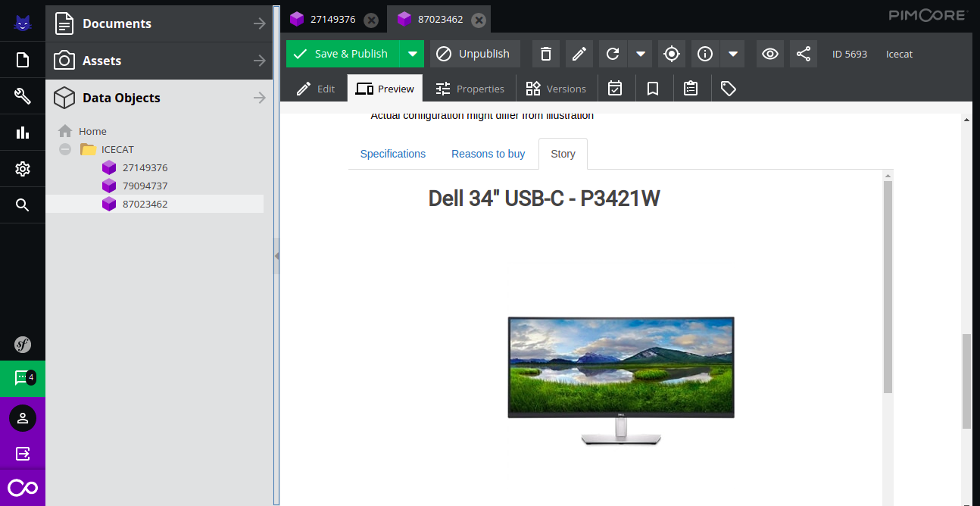
Task: Click the Symfony profiler icon
Action: tap(23, 345)
